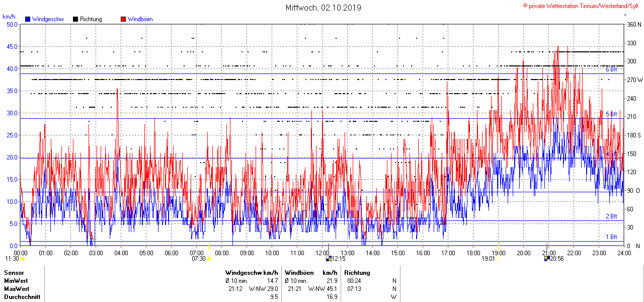644x302 pixels.
Task: Click the Windgeschw km/h column header
Action: 252,272
